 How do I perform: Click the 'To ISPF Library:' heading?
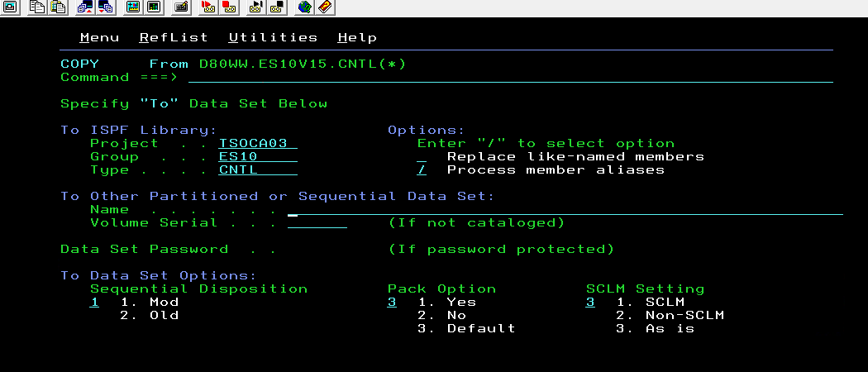139,131
